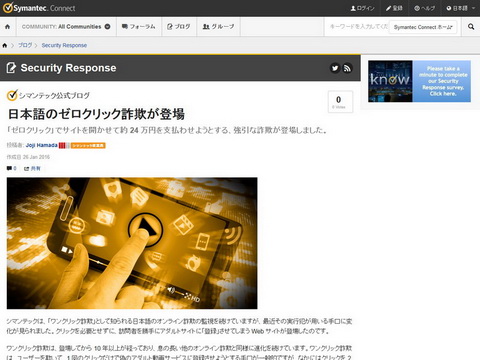Focus the keyword search input field

358,27
